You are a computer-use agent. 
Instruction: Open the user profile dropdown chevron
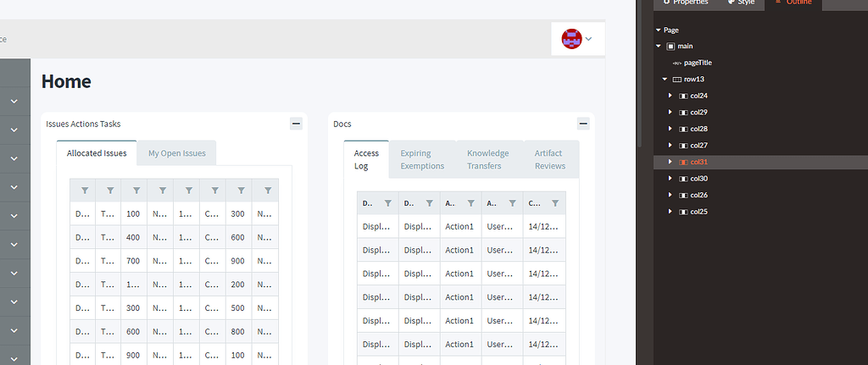(x=588, y=38)
